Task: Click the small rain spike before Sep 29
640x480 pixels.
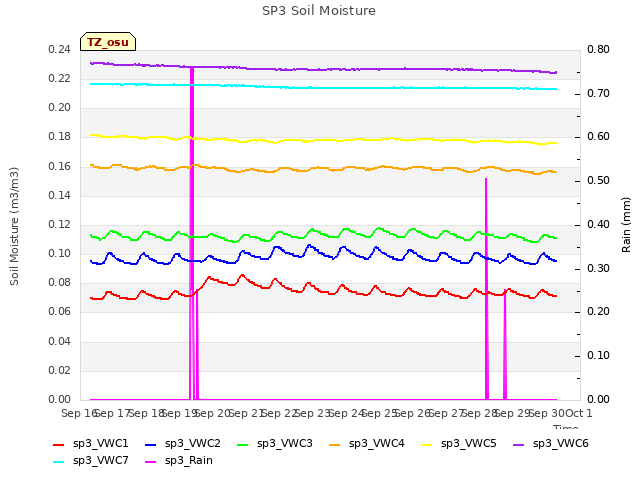Action: click(505, 344)
